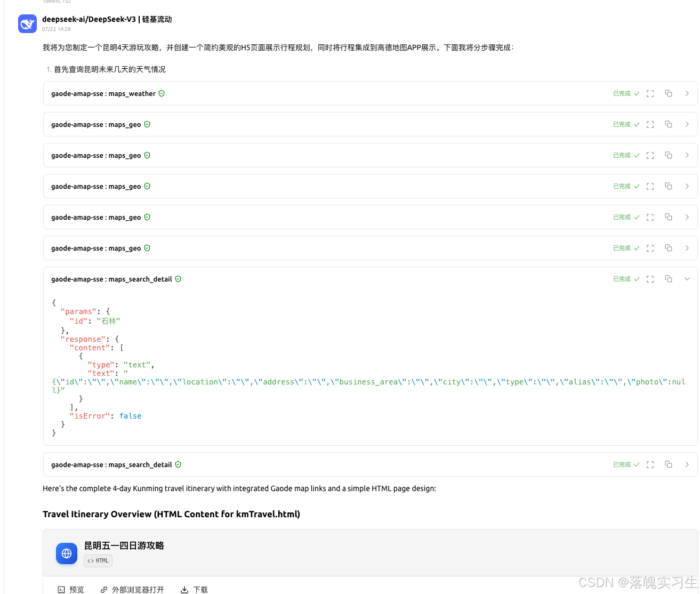Click the preview icon beside 预览
This screenshot has height=594, width=700.
60,590
